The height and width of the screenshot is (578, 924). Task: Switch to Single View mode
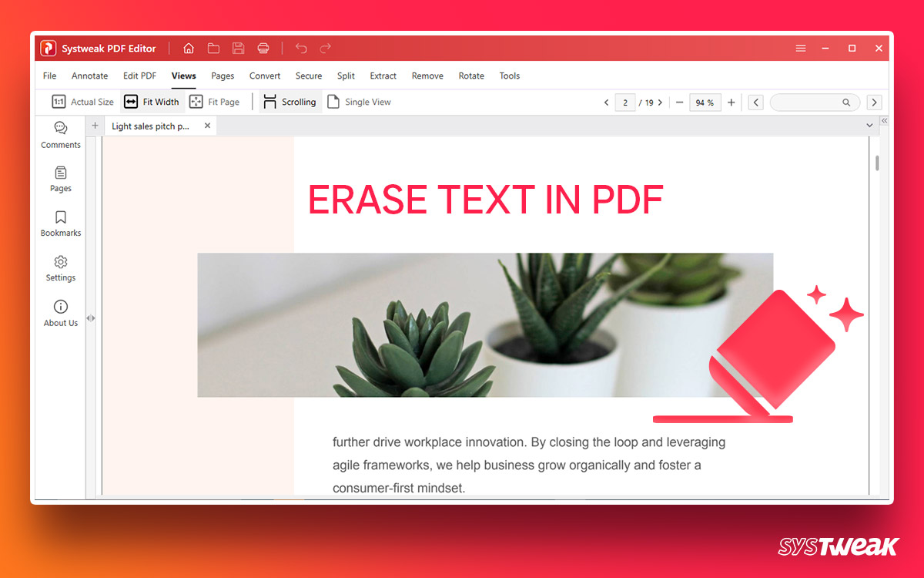pyautogui.click(x=360, y=101)
